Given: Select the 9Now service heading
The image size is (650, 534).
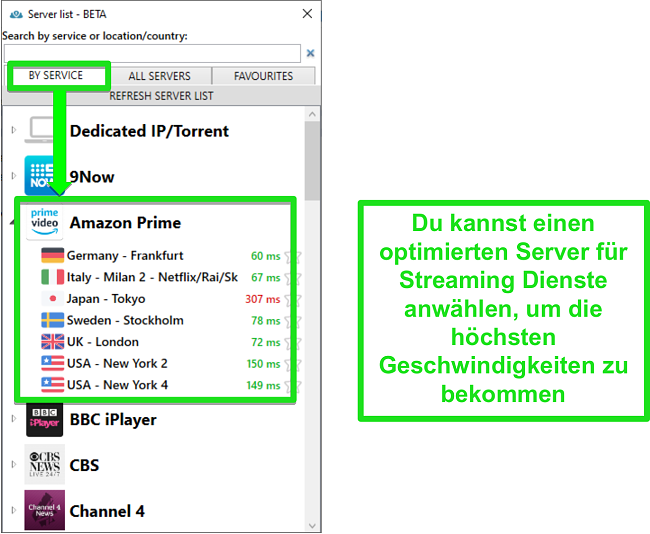Looking at the screenshot, I should [x=92, y=177].
